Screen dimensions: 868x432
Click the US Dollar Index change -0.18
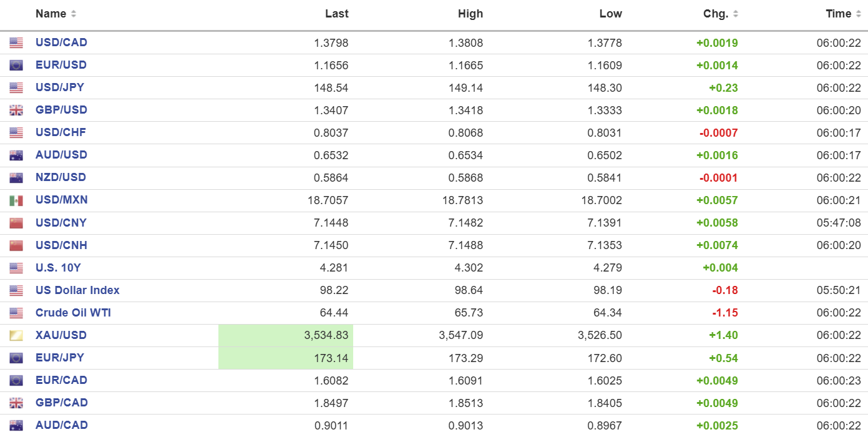tap(725, 290)
